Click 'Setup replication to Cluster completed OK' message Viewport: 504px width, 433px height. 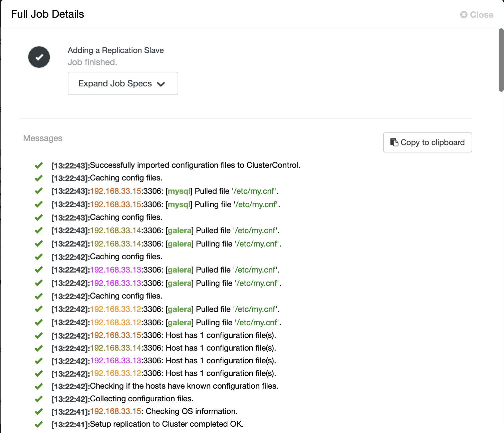pyautogui.click(x=167, y=424)
